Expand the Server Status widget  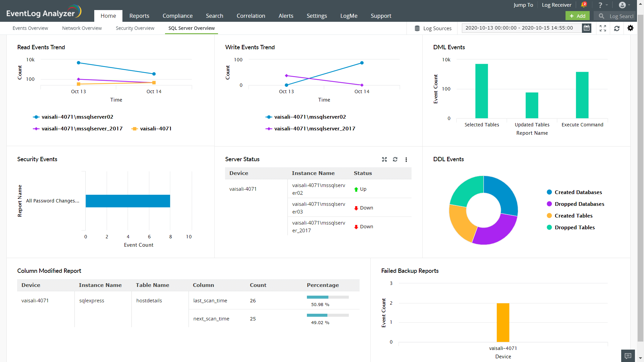(x=384, y=160)
